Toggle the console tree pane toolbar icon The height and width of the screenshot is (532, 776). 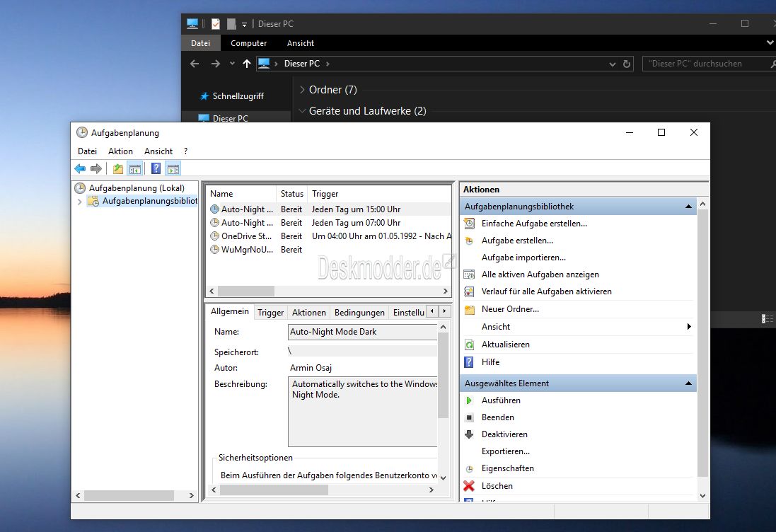[134, 169]
